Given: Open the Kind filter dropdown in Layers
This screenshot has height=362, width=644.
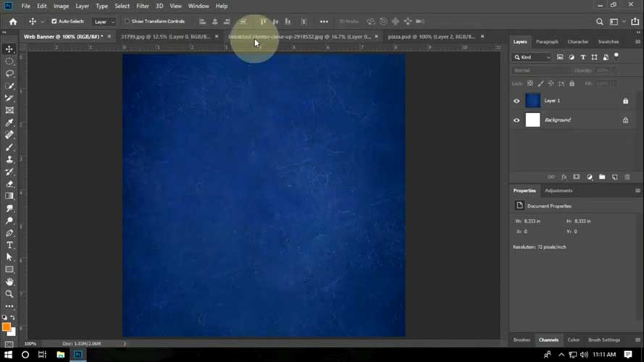Looking at the screenshot, I should point(532,57).
